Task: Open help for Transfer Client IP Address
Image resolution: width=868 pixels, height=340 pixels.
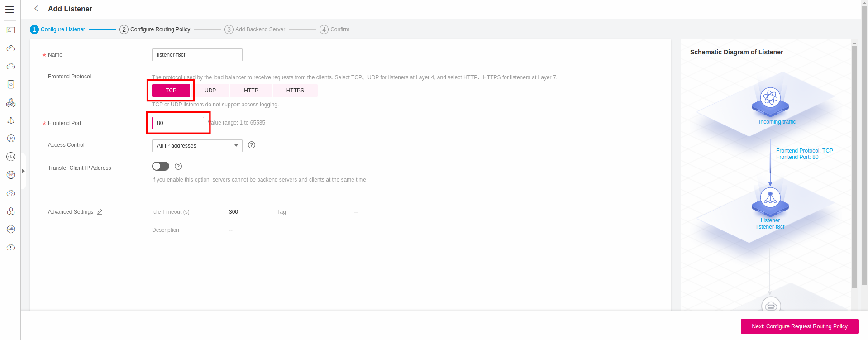Action: click(178, 166)
